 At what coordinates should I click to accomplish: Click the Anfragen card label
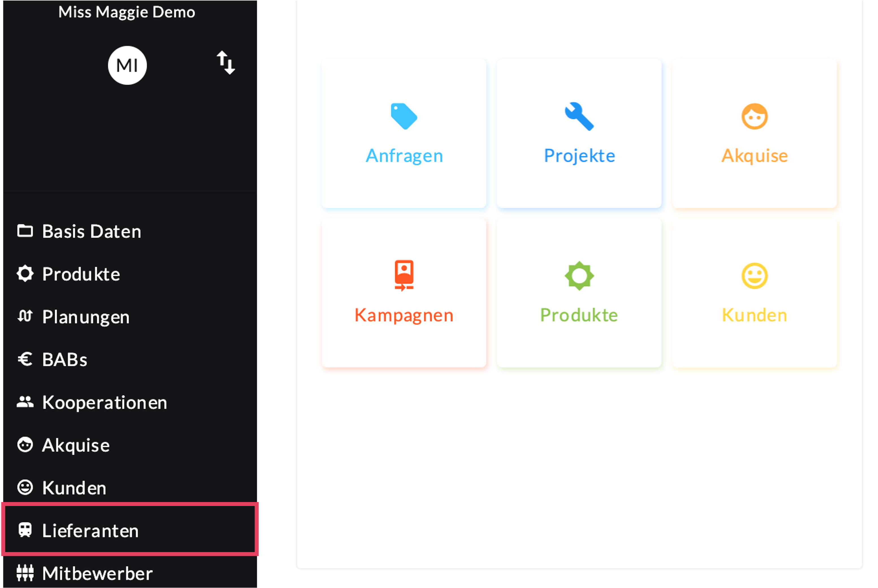[404, 156]
